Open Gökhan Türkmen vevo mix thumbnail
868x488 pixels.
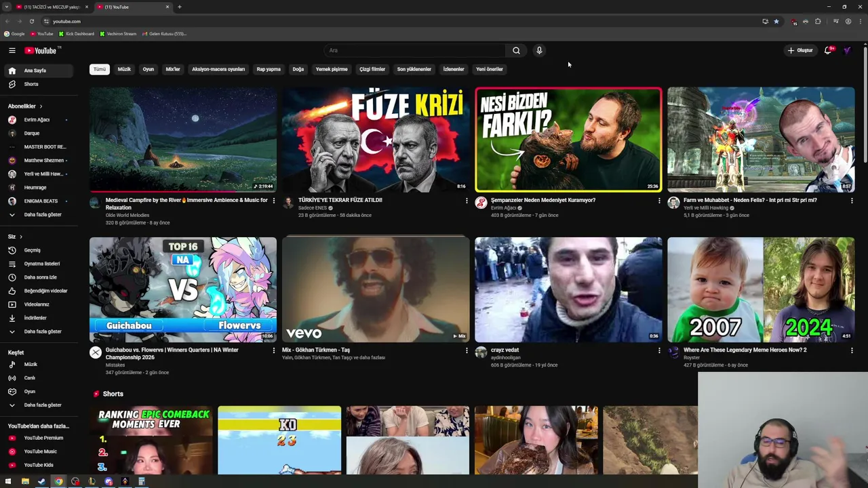(x=376, y=289)
